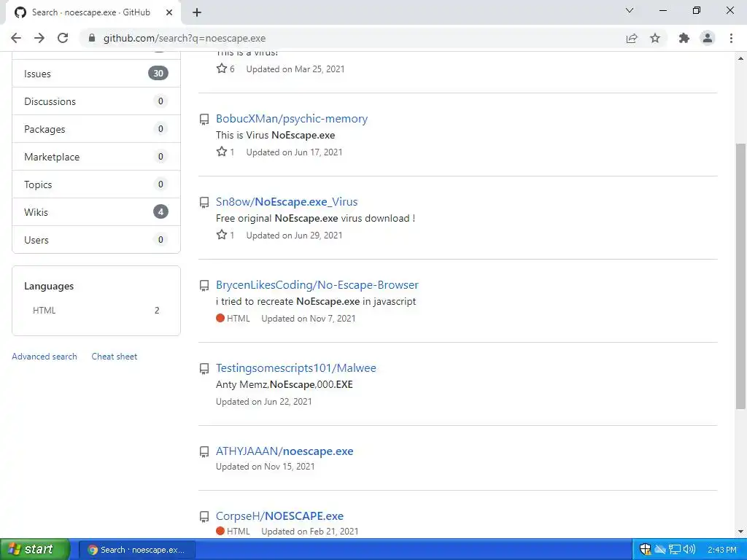Click repo icon beside CorpseH/NOESCAPE.exe
747x560 pixels.
pos(204,517)
